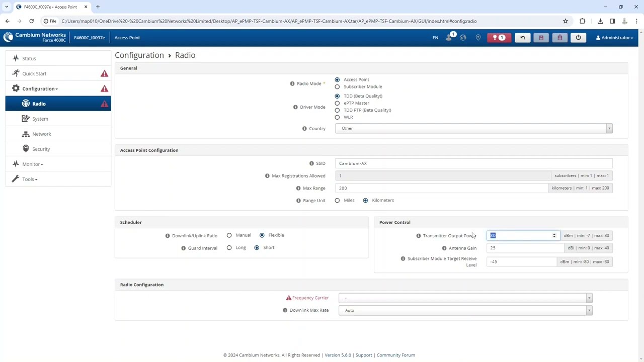This screenshot has height=362, width=644.
Task: Open the Downlink Max Rate dropdown
Action: click(465, 310)
